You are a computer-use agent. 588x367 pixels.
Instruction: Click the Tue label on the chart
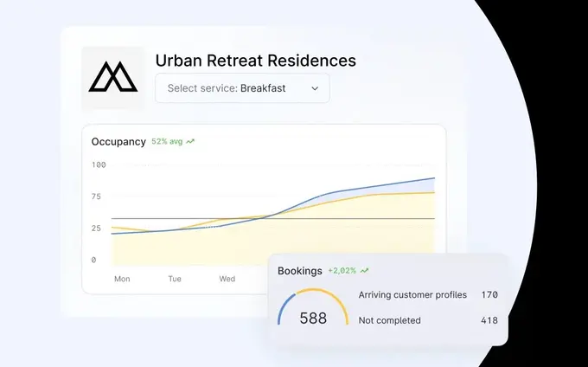click(175, 279)
